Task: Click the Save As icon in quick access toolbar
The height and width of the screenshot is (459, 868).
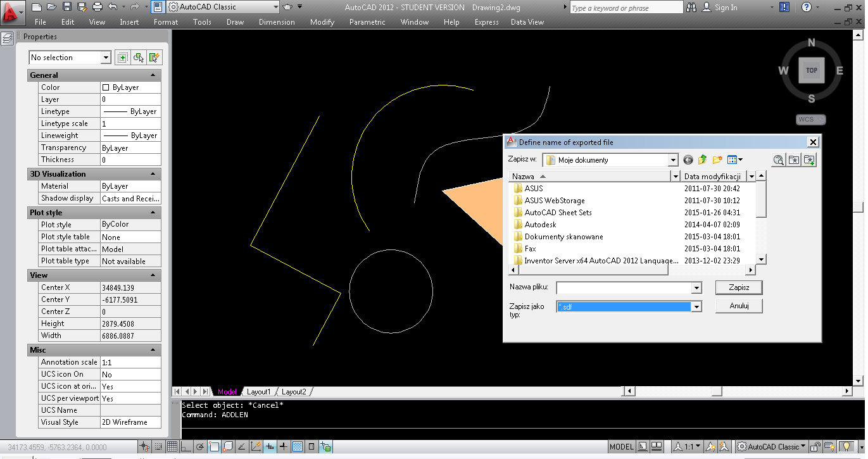Action: 82,7
